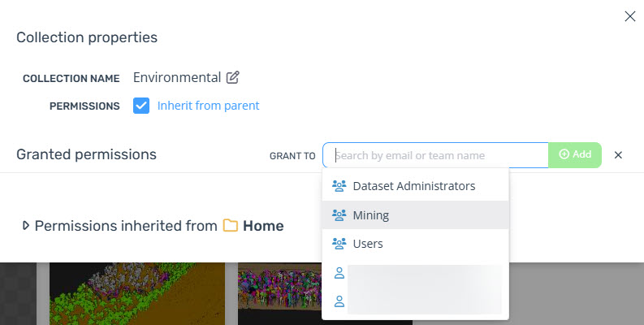Uncheck the Inherit from parent checkbox
The width and height of the screenshot is (644, 325).
pos(141,106)
